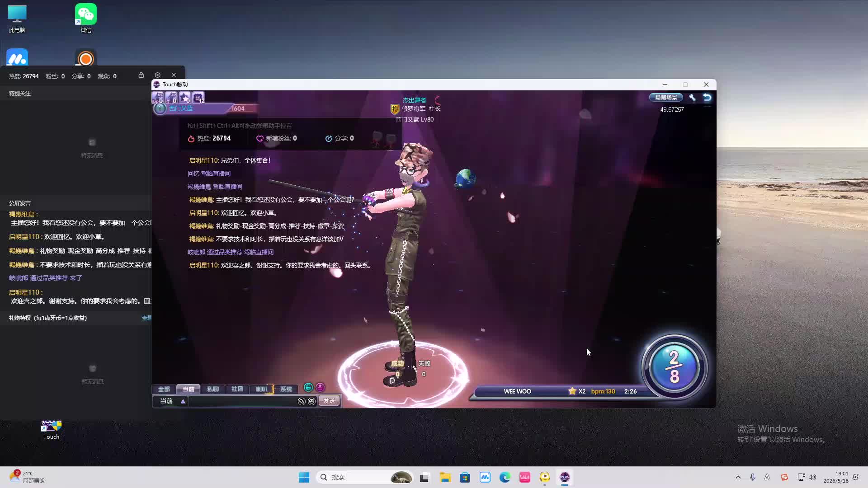Open streaming panel settings gear
This screenshot has width=868, height=488.
(157, 75)
